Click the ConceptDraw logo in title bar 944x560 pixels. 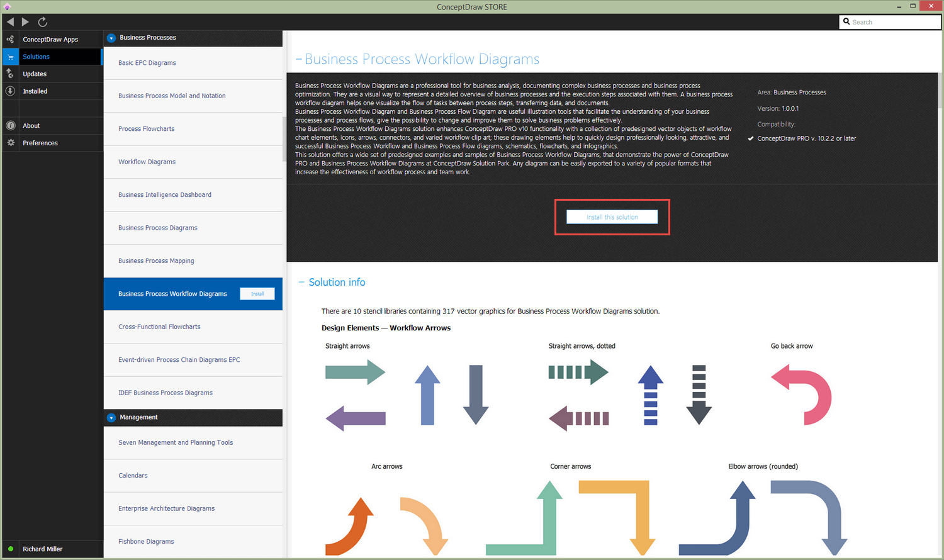coord(7,6)
